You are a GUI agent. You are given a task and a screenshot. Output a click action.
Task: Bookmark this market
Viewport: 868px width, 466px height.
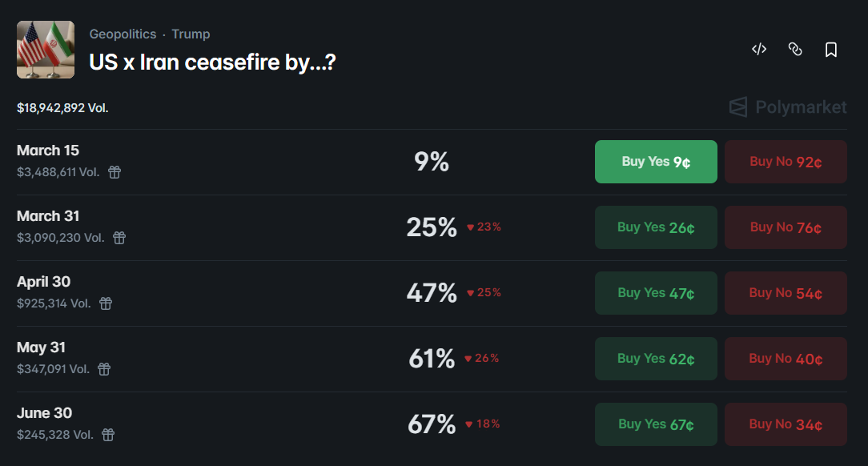click(831, 49)
